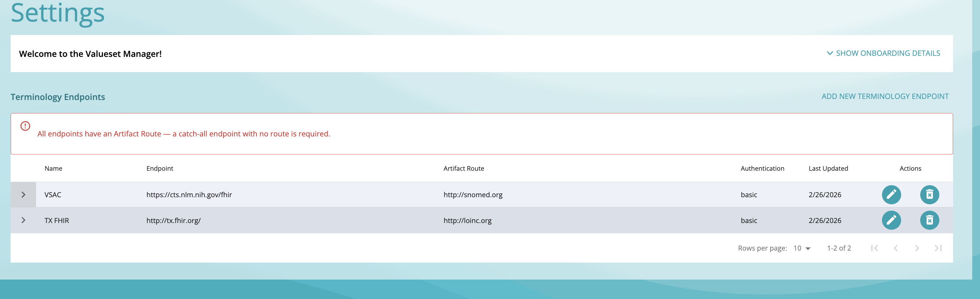Open the rows per page dropdown

[x=802, y=248]
